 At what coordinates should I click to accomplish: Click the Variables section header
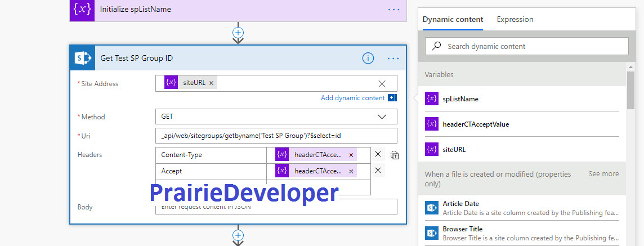point(522,75)
